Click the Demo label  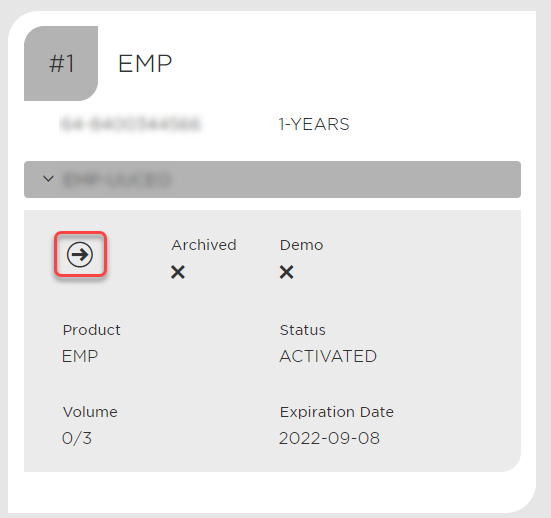click(x=301, y=245)
